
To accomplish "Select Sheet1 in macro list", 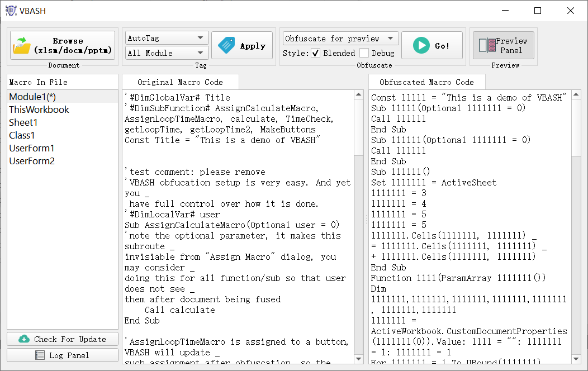I will (62, 122).
